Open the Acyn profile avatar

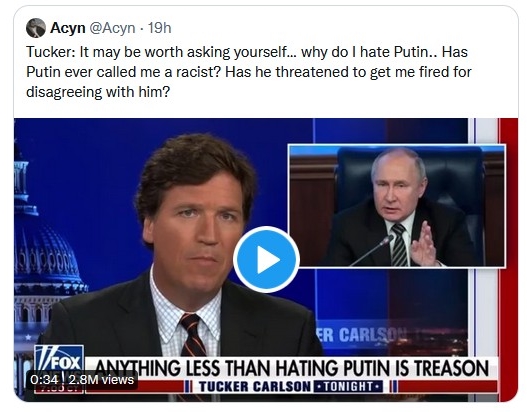point(36,28)
